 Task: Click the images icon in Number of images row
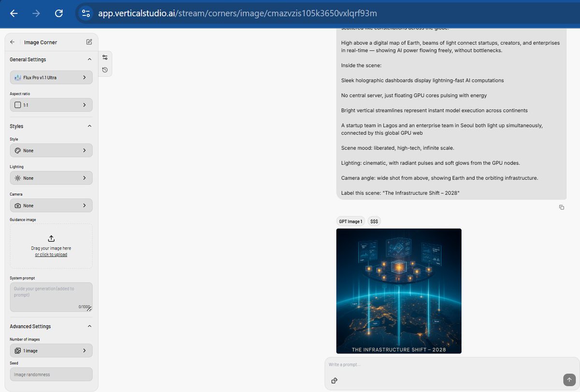point(18,350)
